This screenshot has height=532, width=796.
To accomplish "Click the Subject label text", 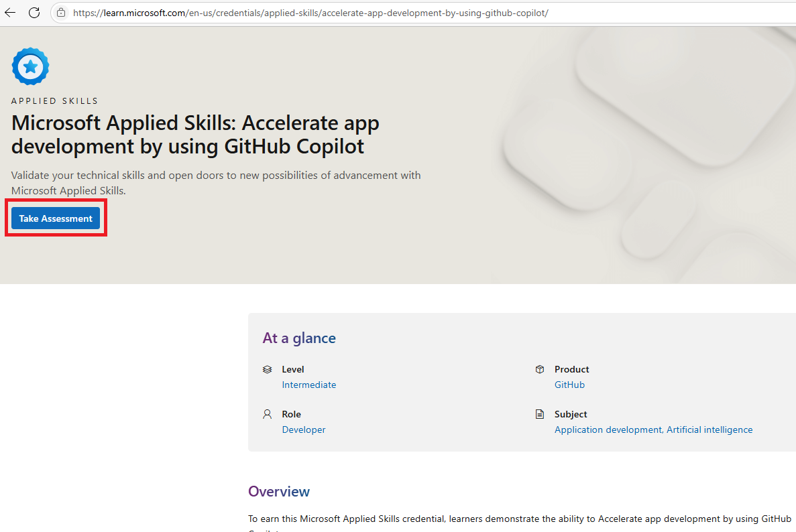I will (x=571, y=414).
